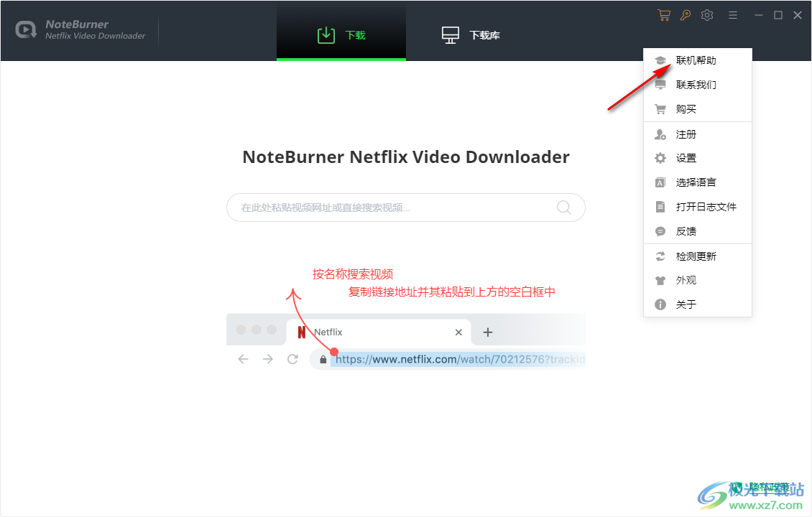Select 联机帮助 menu item

[698, 60]
